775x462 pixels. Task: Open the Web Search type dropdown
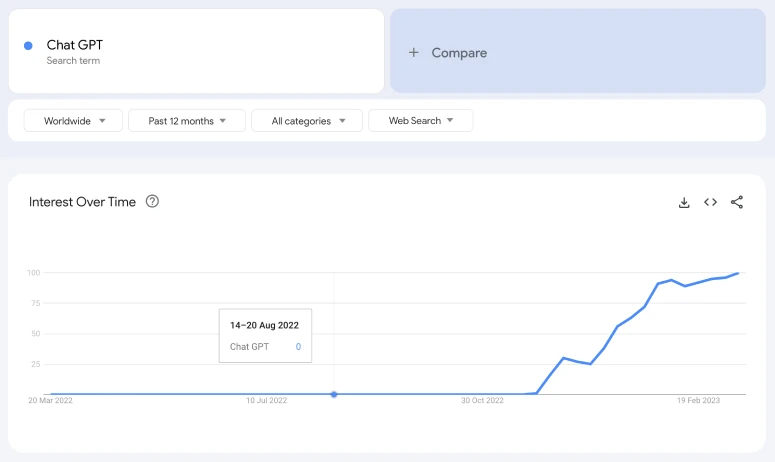421,121
